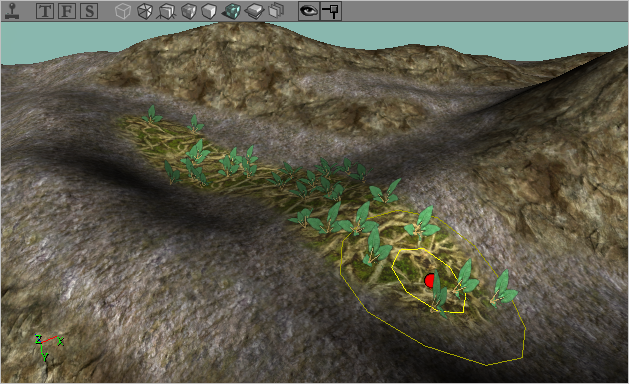Screen dimensions: 629x384
Task: Toggle lock to selected actor pin icon
Action: point(331,11)
